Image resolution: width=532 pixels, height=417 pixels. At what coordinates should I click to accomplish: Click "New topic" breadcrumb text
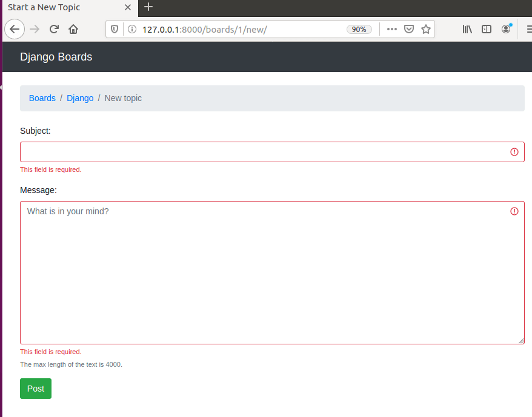click(123, 98)
